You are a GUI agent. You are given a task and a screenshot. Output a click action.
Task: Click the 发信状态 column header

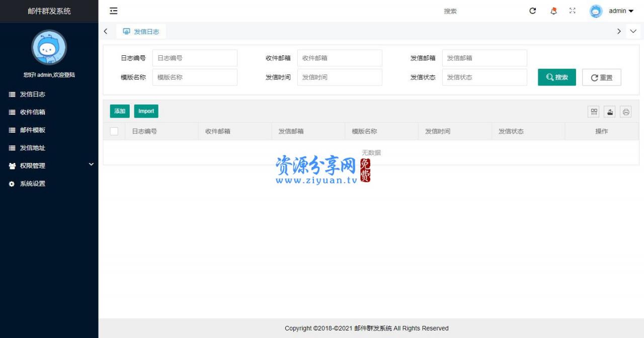(529, 131)
